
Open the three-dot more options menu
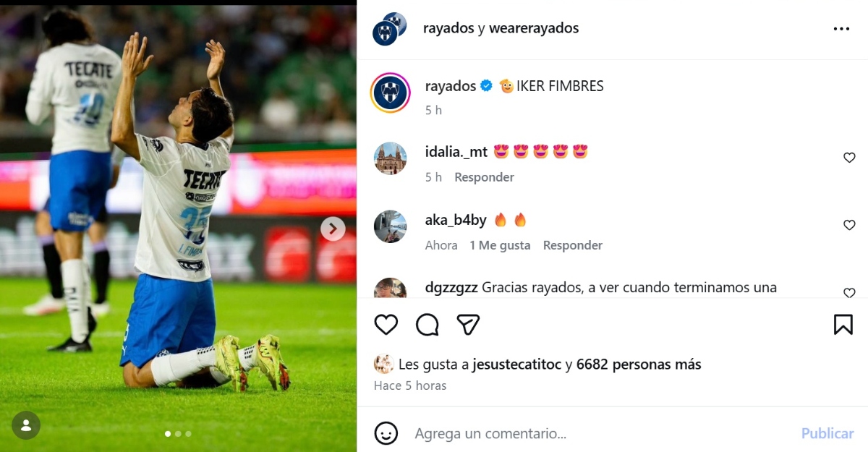coord(841,29)
